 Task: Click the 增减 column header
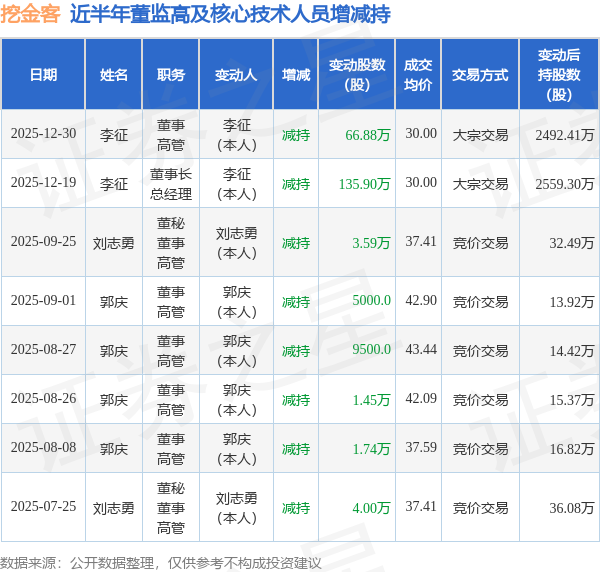pyautogui.click(x=296, y=75)
